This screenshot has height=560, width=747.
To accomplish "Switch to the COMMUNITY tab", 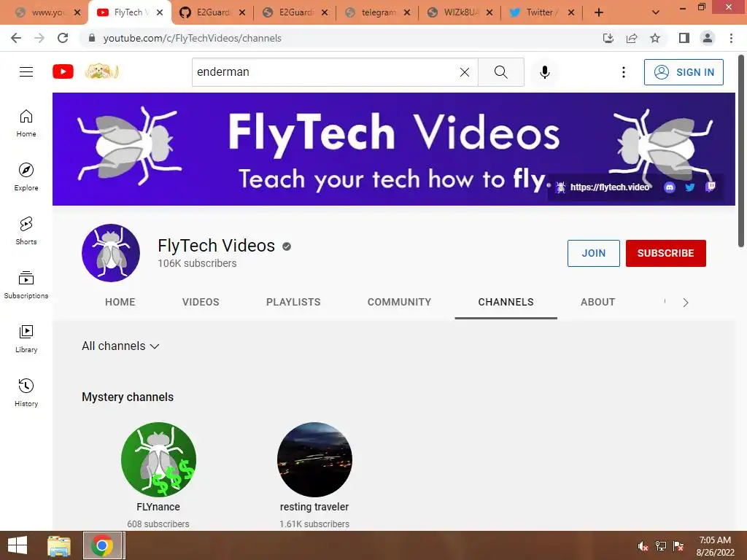I will pos(399,302).
